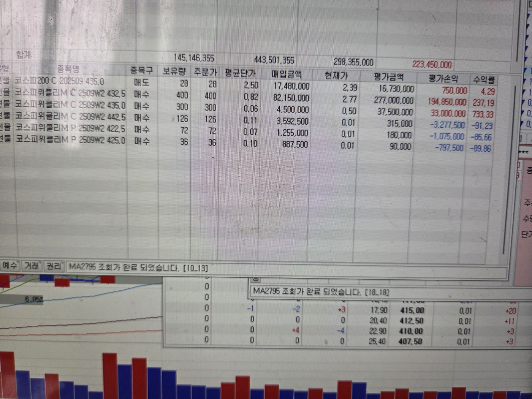This screenshot has width=532, height=399.
Task: Switch to the 거래 tab
Action: click(32, 266)
